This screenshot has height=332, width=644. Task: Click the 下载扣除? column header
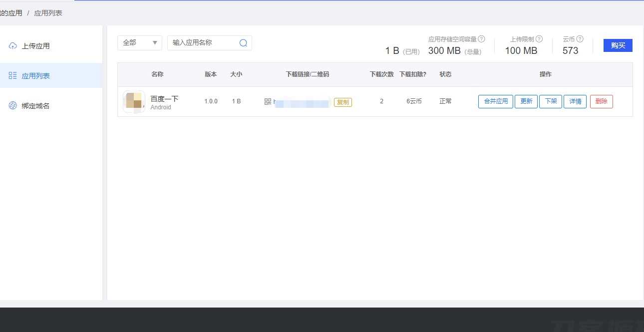413,74
